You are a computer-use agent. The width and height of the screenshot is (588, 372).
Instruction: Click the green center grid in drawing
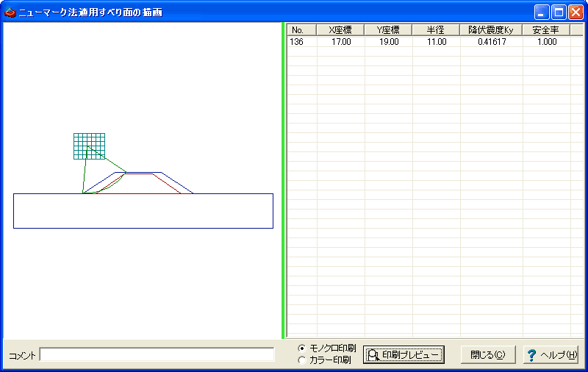point(89,146)
